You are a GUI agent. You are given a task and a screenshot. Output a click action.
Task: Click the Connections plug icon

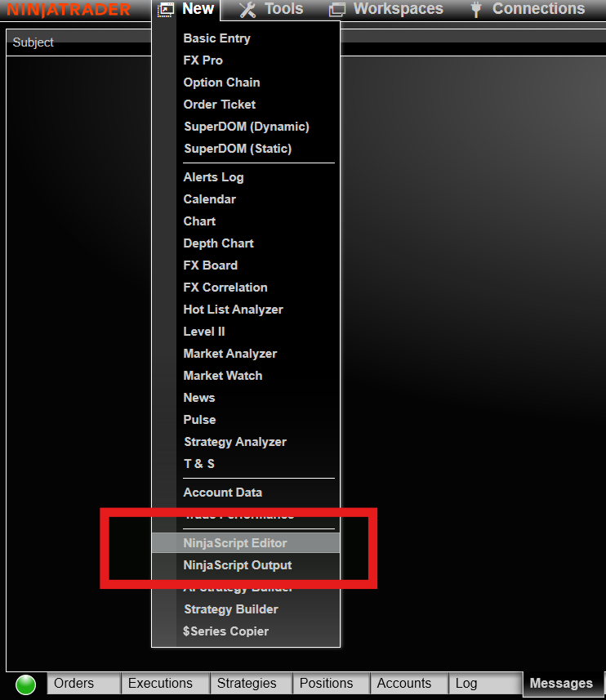tap(476, 9)
